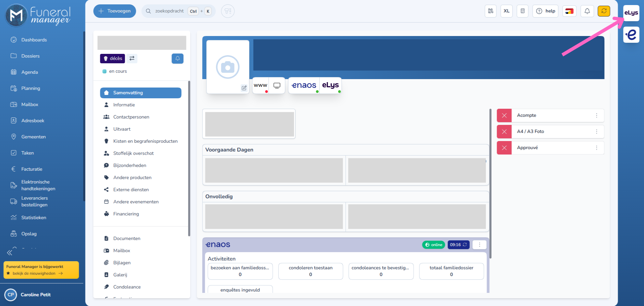Open Dossiers in the left navigation
The height and width of the screenshot is (306, 644).
pos(30,56)
